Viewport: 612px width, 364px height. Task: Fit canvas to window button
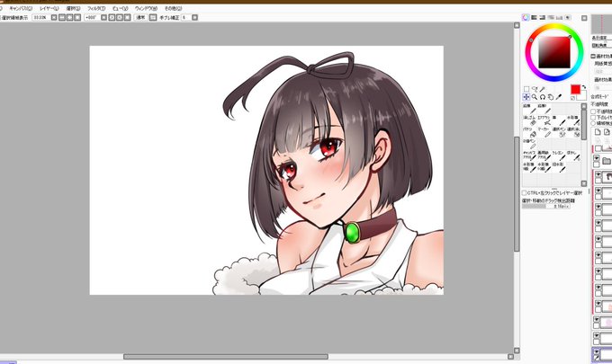click(x=77, y=18)
